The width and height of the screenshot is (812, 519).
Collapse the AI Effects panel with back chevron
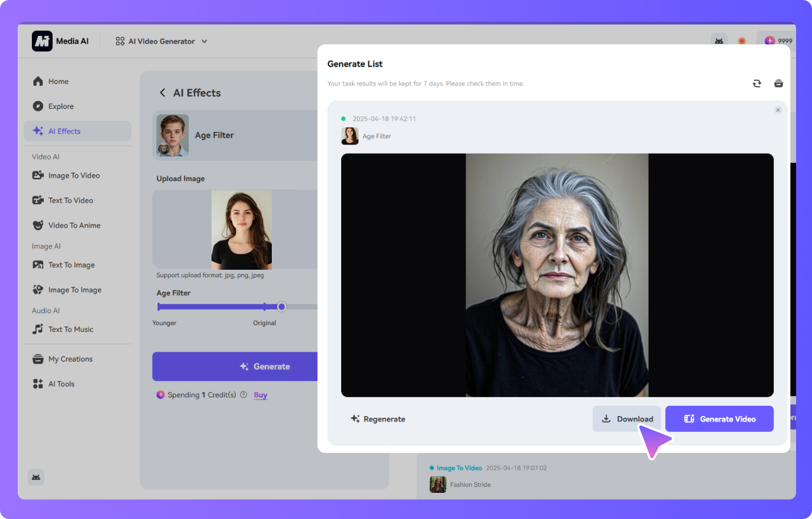click(x=163, y=92)
